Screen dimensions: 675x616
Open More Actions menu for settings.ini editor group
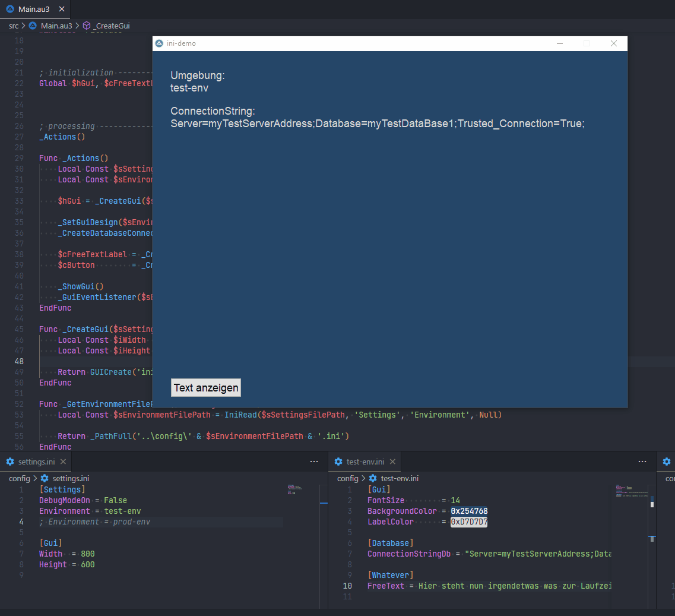tap(314, 462)
